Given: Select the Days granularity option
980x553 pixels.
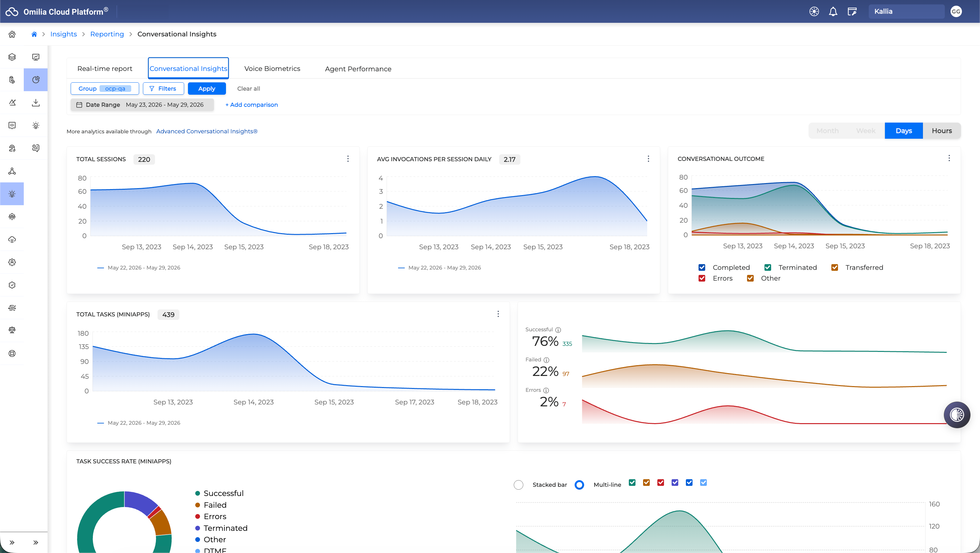Looking at the screenshot, I should 904,131.
